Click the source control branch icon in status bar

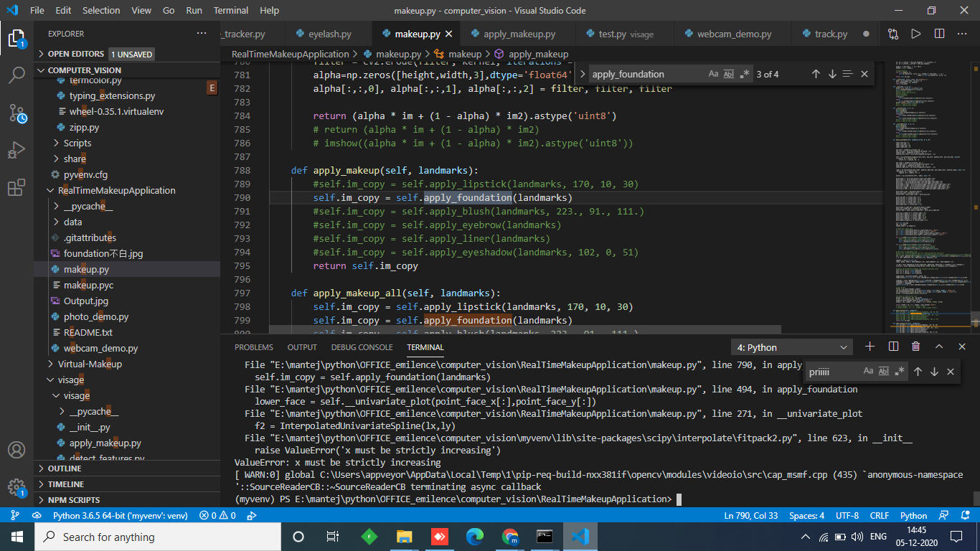tap(15, 515)
